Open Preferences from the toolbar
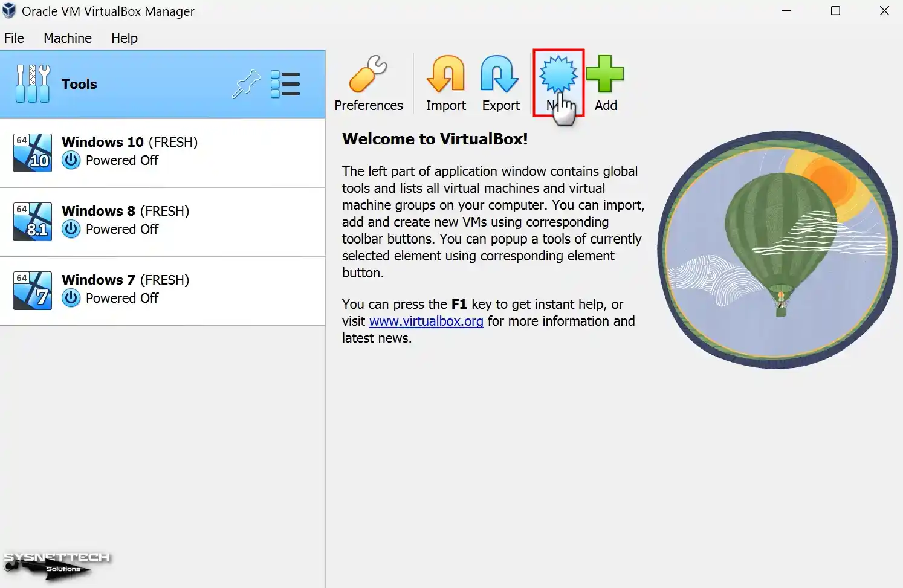 (368, 84)
